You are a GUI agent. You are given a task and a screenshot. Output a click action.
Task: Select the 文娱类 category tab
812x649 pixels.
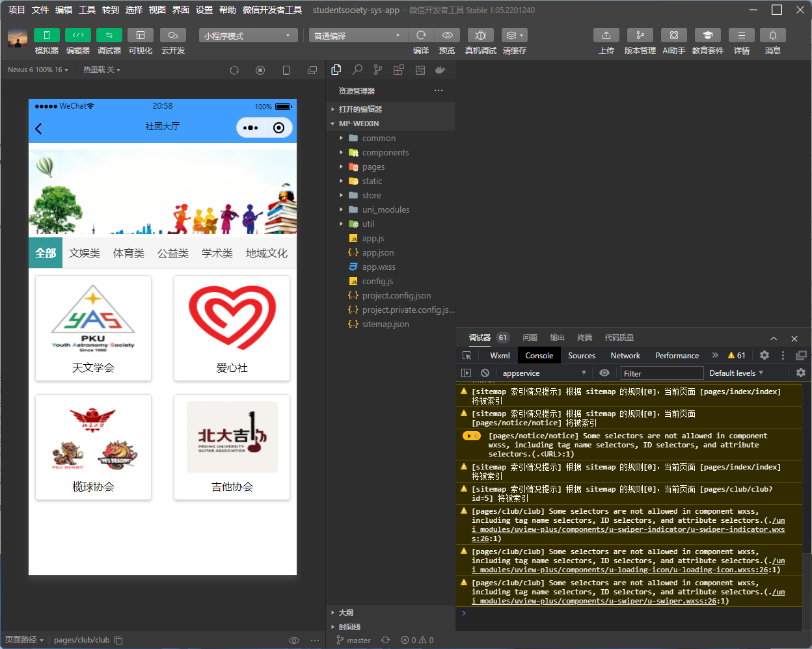click(x=85, y=253)
